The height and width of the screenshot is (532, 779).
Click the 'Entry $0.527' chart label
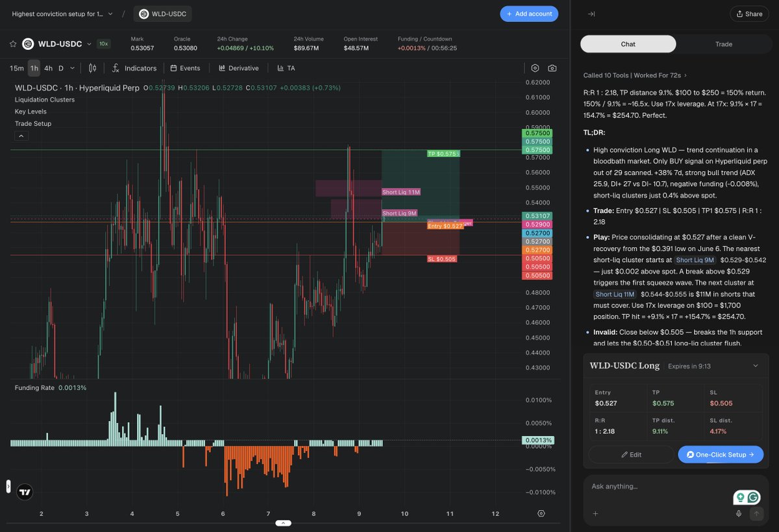point(446,226)
